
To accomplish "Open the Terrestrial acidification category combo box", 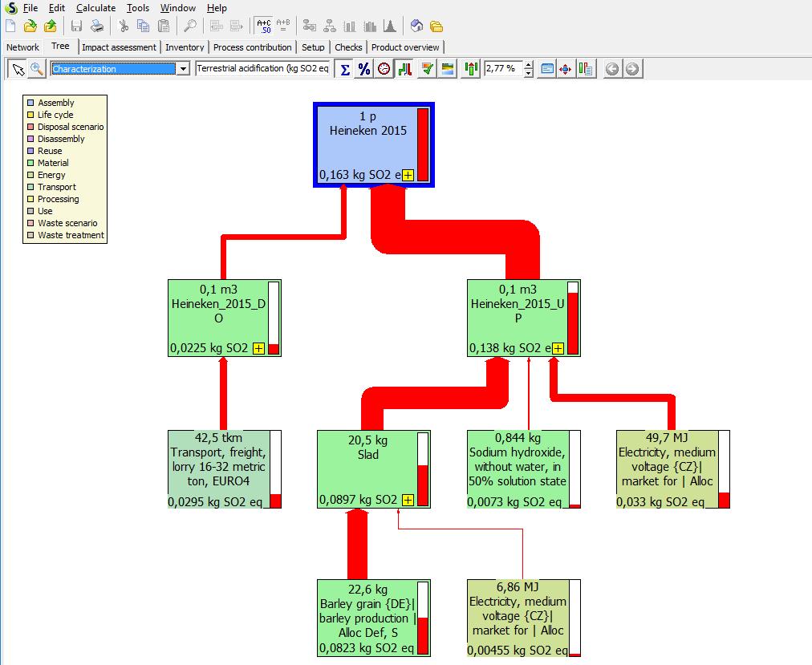I will tap(262, 68).
